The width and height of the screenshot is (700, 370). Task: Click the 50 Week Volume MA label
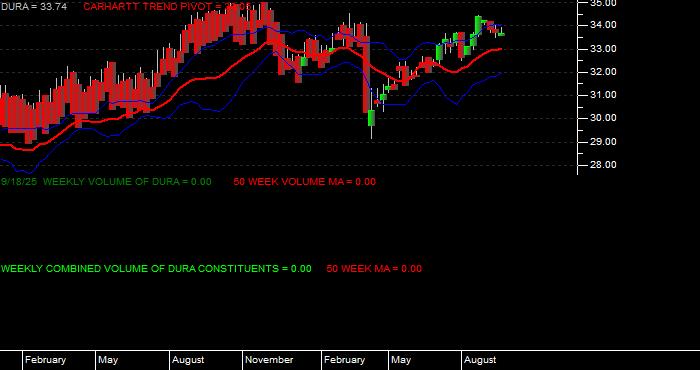(x=304, y=182)
